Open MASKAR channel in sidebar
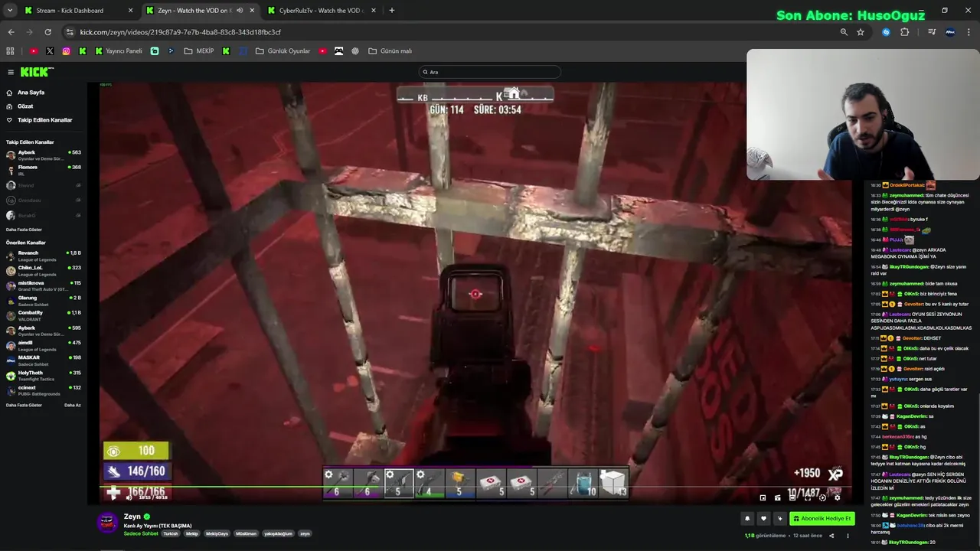The height and width of the screenshot is (551, 980). (44, 360)
